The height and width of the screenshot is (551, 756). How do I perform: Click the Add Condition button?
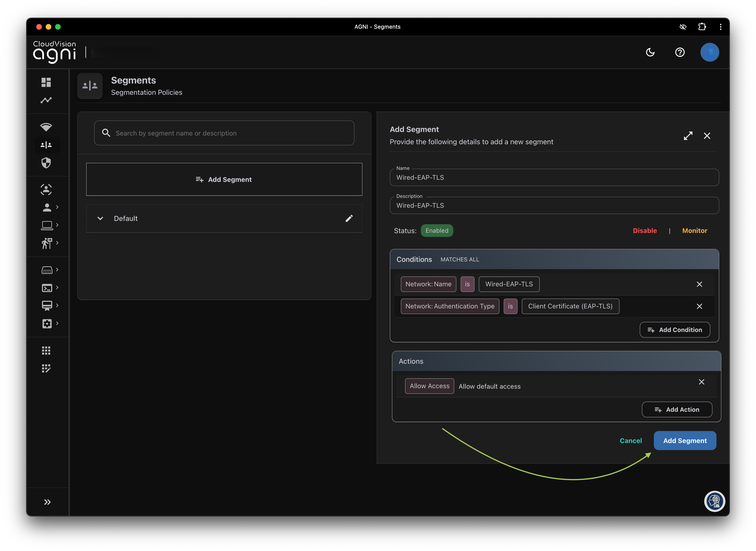click(x=675, y=330)
